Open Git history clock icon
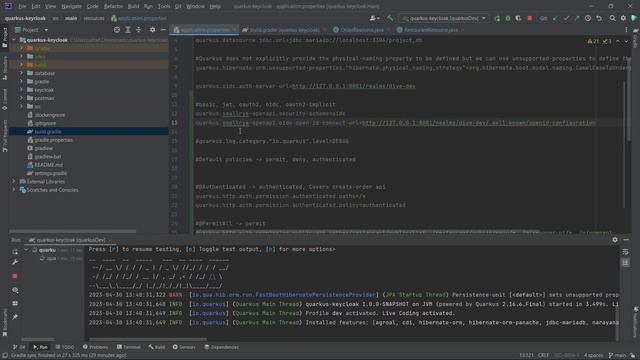This screenshot has width=640, height=360. coord(588,18)
